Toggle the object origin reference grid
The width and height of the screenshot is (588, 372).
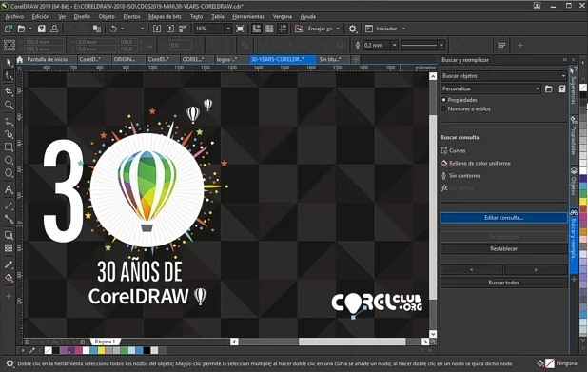coord(10,45)
